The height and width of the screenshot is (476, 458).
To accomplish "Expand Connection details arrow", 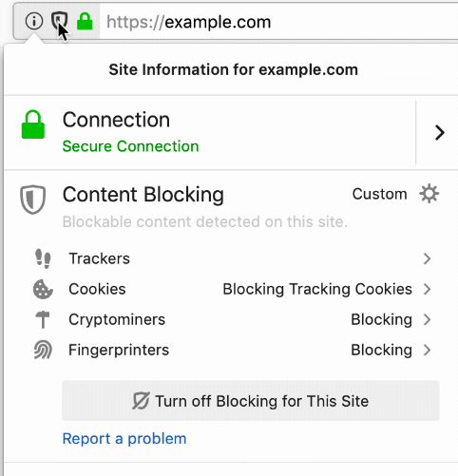I will coord(440,133).
